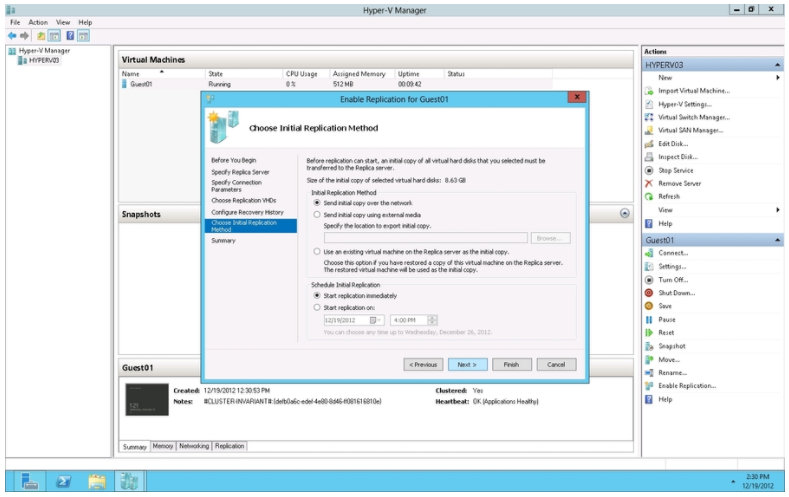Screen dimensions: 789x497
Task: Click the Pause action icon
Action: click(649, 319)
